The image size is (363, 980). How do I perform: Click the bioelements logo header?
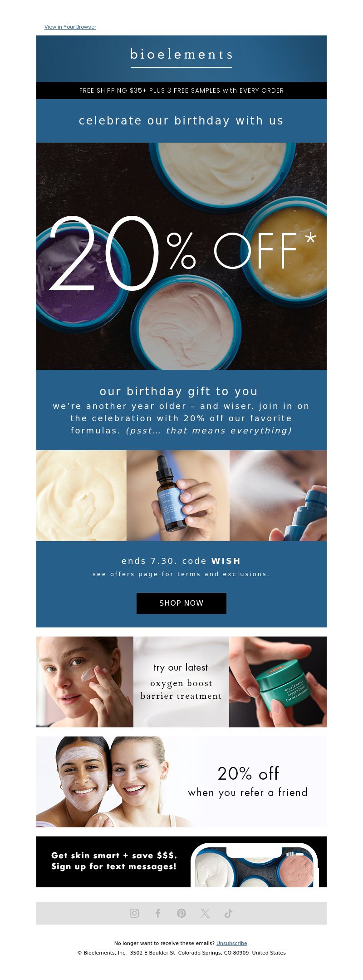point(181,59)
